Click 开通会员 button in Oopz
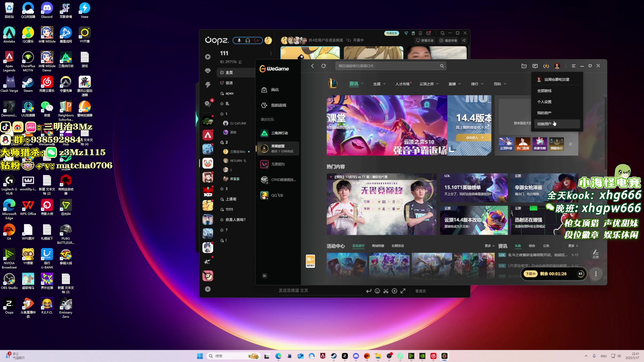Viewport: 644px width, 362px height. click(x=391, y=33)
